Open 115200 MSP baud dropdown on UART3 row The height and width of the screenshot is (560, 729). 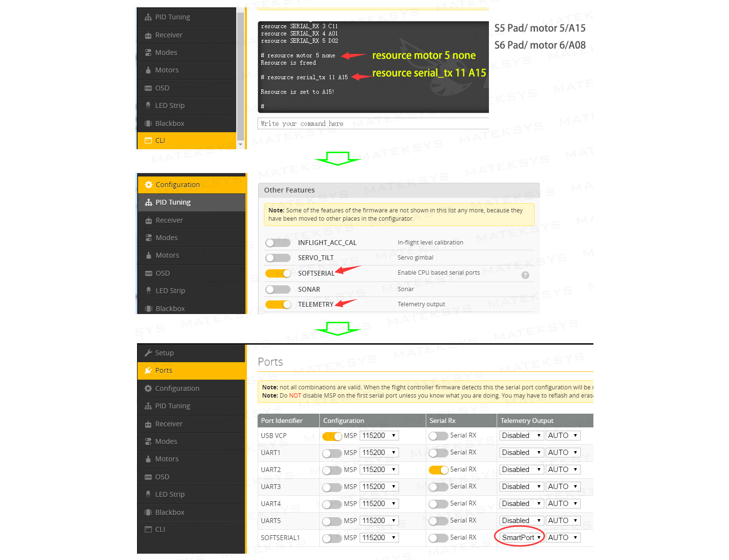point(379,487)
